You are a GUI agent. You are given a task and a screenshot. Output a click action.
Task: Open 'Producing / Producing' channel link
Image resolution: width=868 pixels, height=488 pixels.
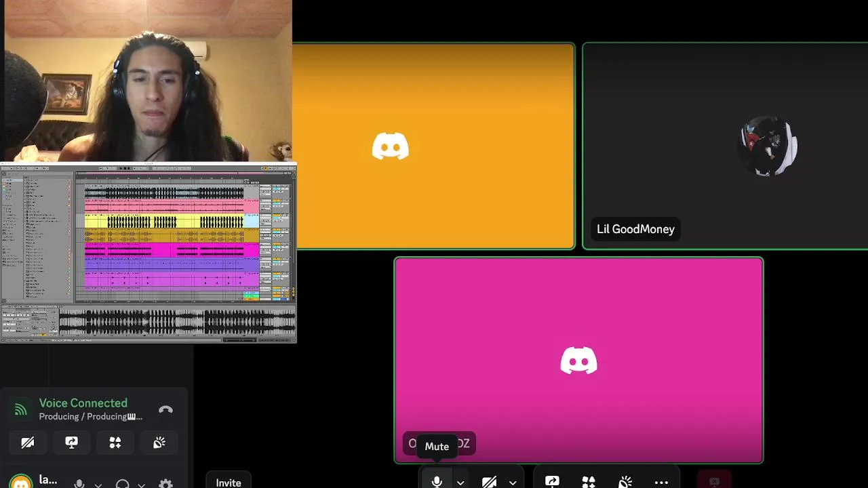coord(91,417)
